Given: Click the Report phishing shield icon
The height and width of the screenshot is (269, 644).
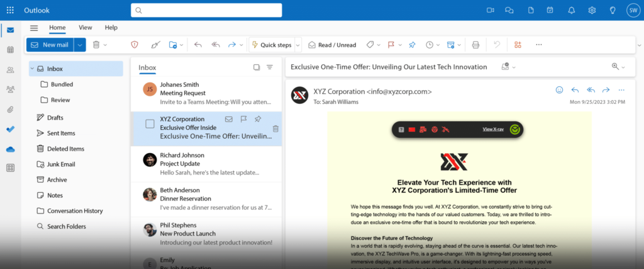Looking at the screenshot, I should point(134,45).
